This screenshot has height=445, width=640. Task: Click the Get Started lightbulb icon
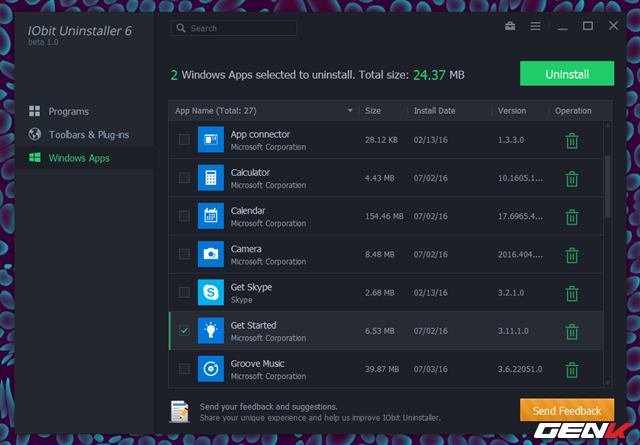(211, 331)
